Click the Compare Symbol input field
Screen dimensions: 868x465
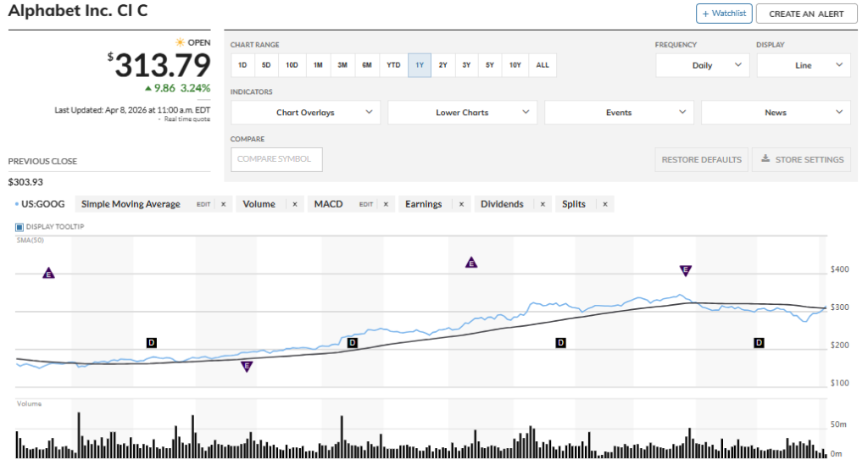276,159
